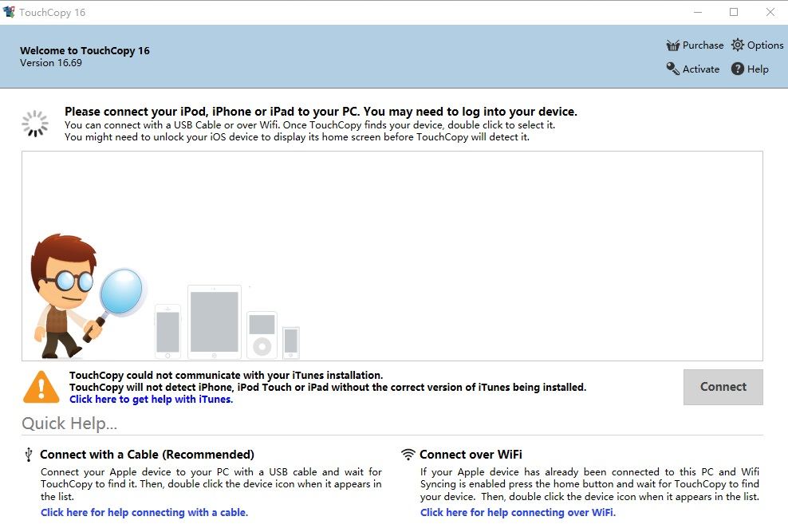Click the loading spinner icon
The height and width of the screenshot is (532, 788).
(35, 124)
